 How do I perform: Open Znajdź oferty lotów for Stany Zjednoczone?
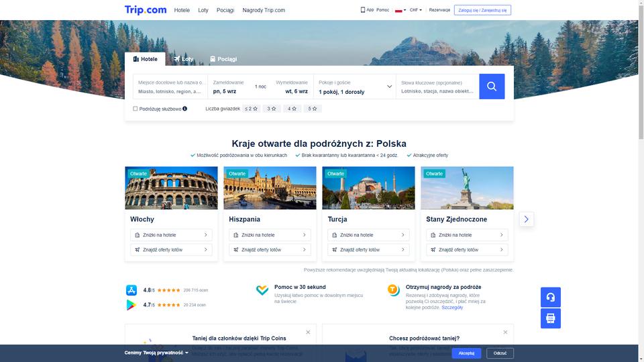[x=467, y=249]
